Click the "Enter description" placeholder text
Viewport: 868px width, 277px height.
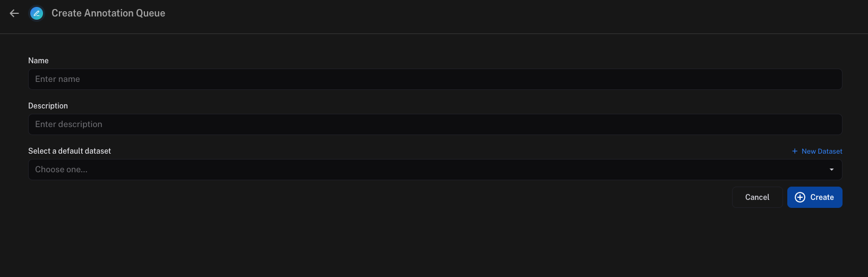(68, 124)
